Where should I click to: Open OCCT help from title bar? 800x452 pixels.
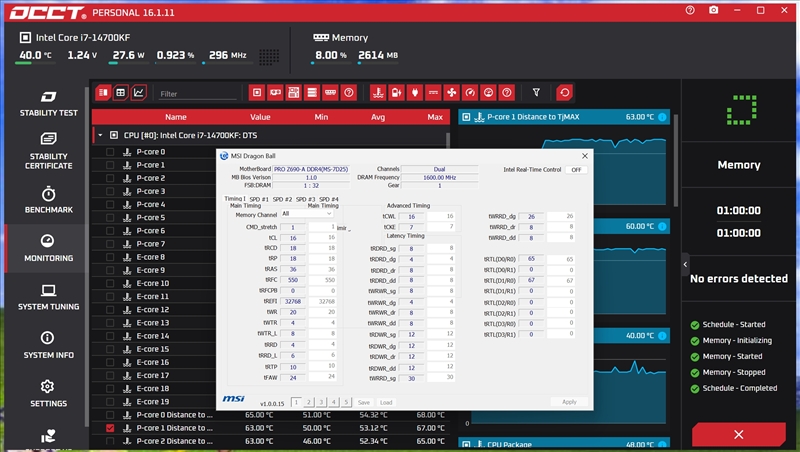(690, 10)
